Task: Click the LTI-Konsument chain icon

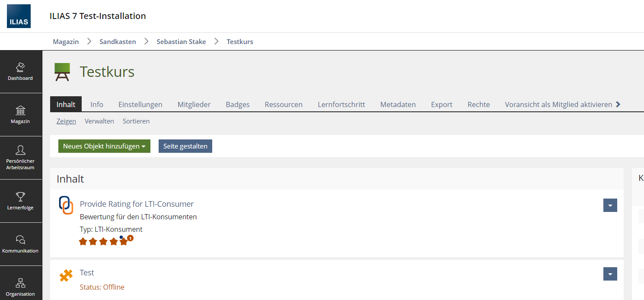Action: point(66,205)
